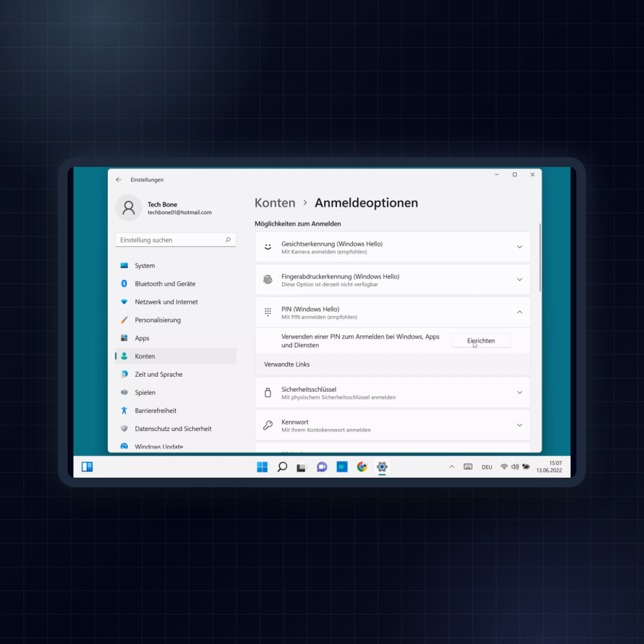This screenshot has width=644, height=644.
Task: Open taskbar search magnifier
Action: point(282,467)
